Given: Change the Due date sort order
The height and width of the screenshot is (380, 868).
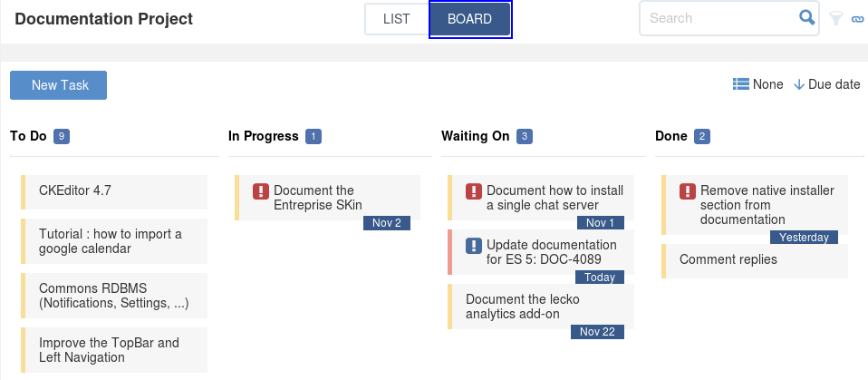Looking at the screenshot, I should click(x=826, y=84).
